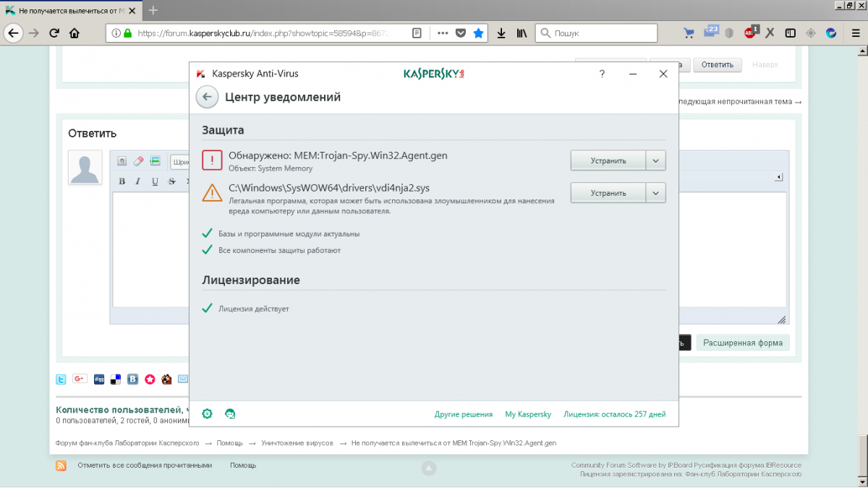Toggle bold in reply editor
The image size is (868, 488).
(x=122, y=181)
